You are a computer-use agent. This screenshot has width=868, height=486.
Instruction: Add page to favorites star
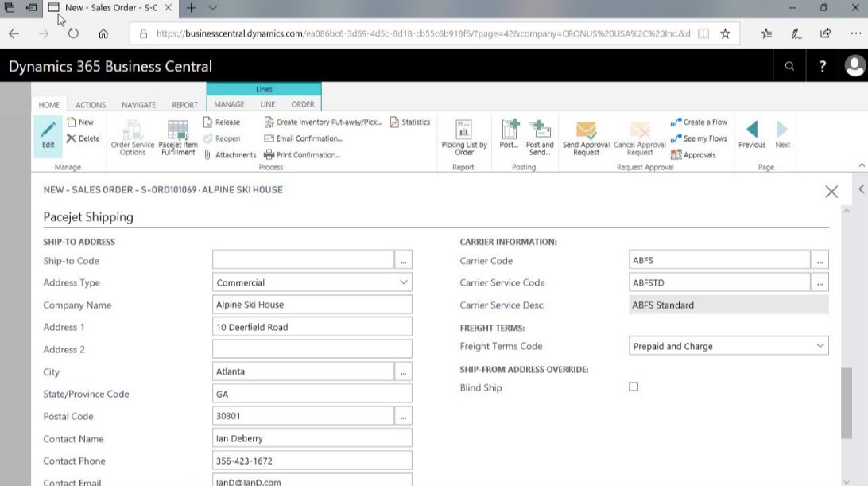[725, 33]
